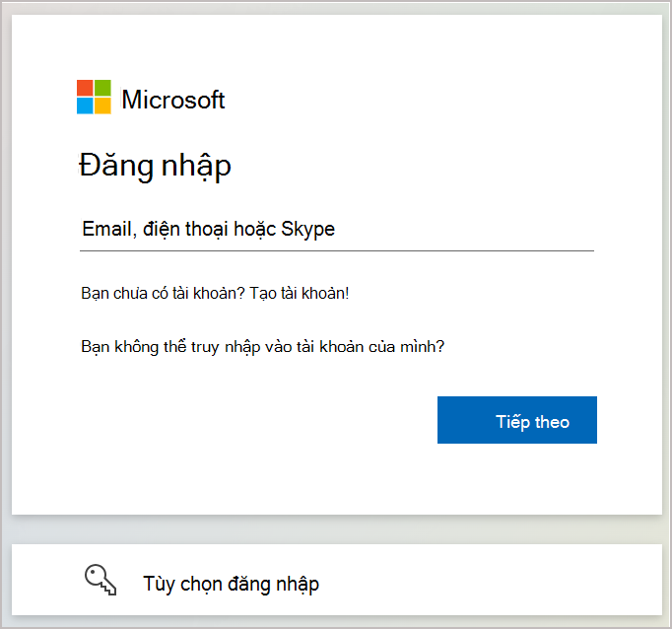Click the "Đăng nhập" heading
This screenshot has width=672, height=629.
pos(154,166)
